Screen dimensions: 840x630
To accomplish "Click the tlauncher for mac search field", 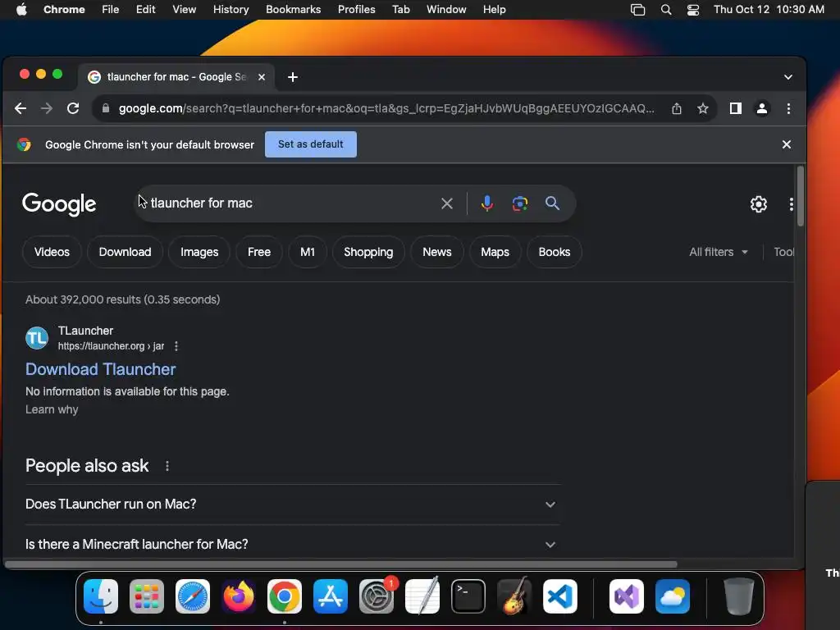I will [x=290, y=203].
